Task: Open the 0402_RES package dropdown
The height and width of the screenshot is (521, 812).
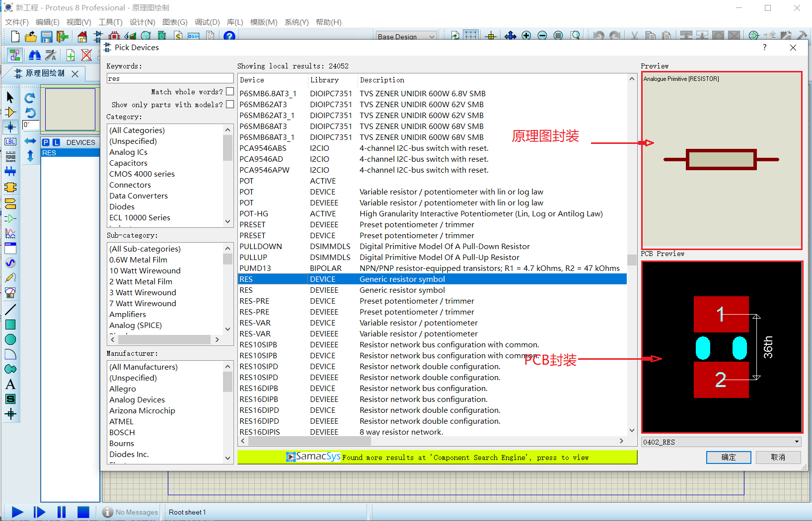Action: [x=797, y=442]
